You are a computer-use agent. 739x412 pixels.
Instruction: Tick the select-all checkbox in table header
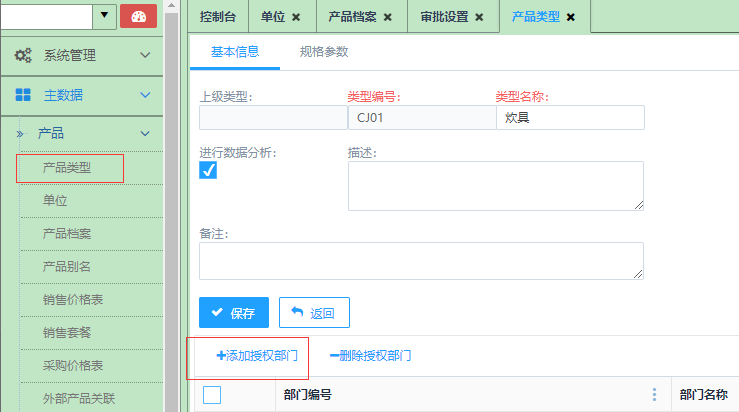pyautogui.click(x=212, y=395)
